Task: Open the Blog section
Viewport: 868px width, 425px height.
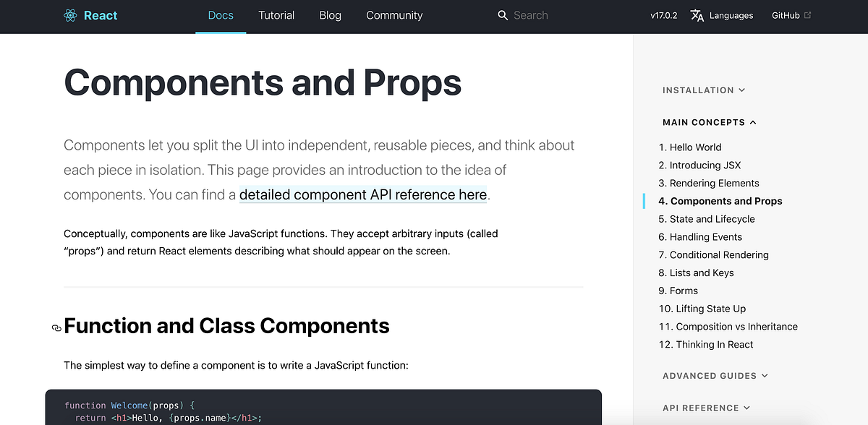Action: pyautogui.click(x=330, y=14)
